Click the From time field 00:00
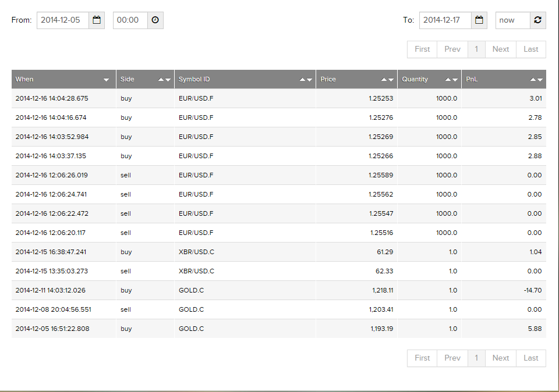Screen dimensions: 559x392 130,20
